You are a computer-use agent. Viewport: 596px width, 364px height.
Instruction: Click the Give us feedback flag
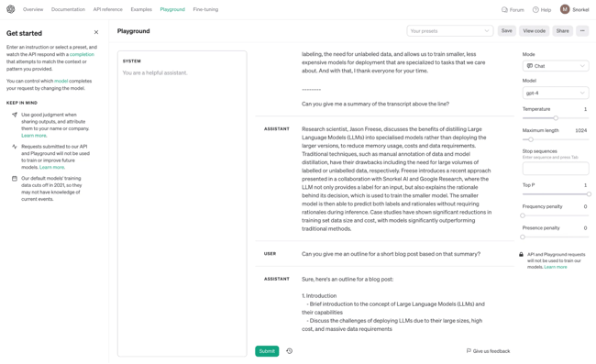469,350
